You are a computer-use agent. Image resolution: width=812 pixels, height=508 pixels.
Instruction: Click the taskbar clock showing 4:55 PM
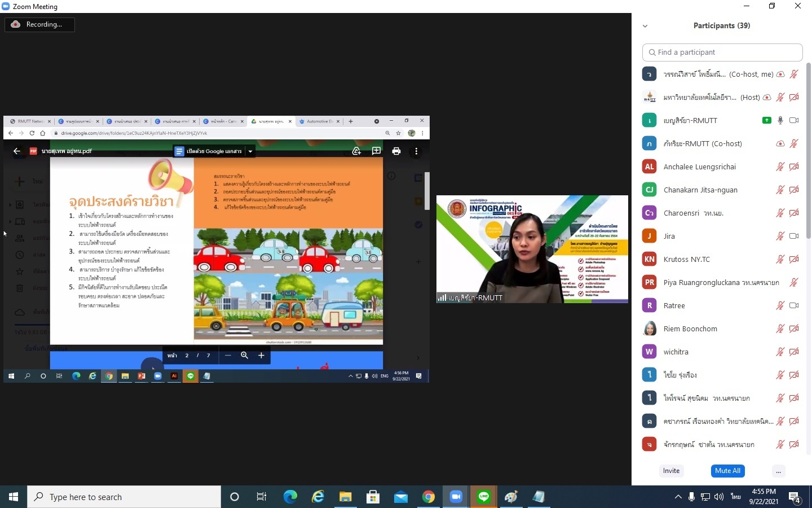(764, 497)
